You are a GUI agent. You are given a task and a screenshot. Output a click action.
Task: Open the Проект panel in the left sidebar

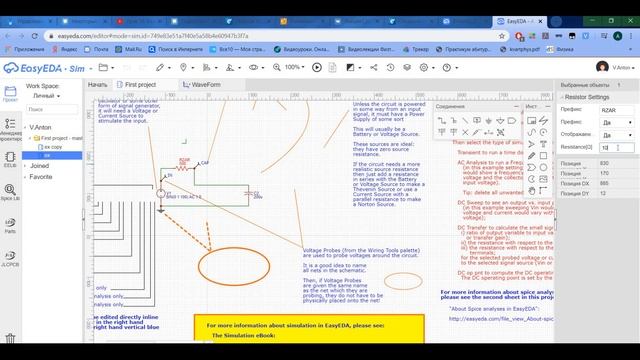[x=10, y=94]
